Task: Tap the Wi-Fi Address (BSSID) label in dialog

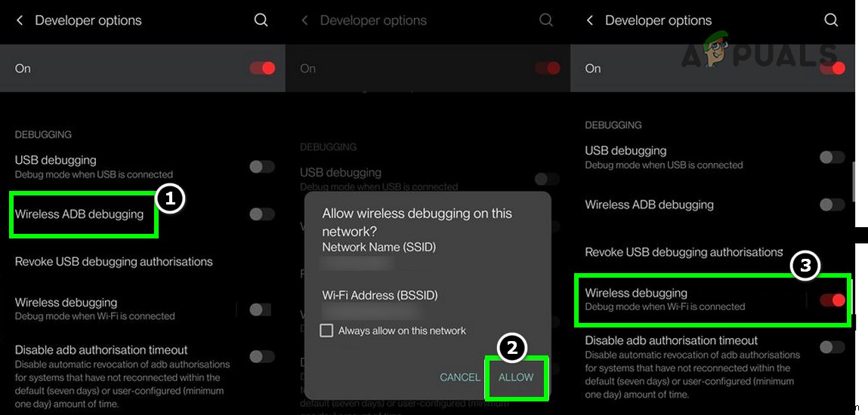Action: [380, 295]
